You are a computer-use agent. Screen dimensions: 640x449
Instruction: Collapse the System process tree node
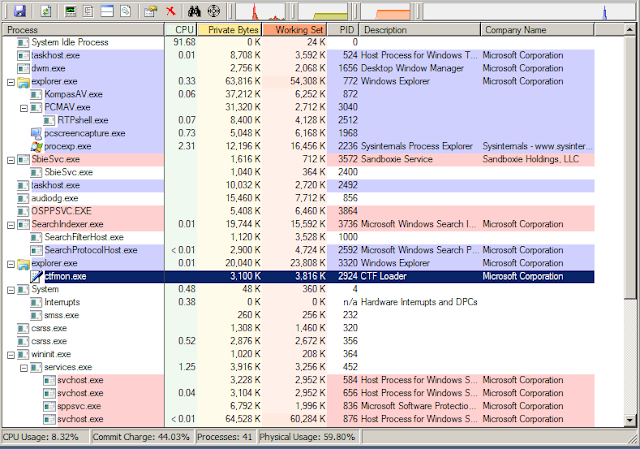[11, 290]
